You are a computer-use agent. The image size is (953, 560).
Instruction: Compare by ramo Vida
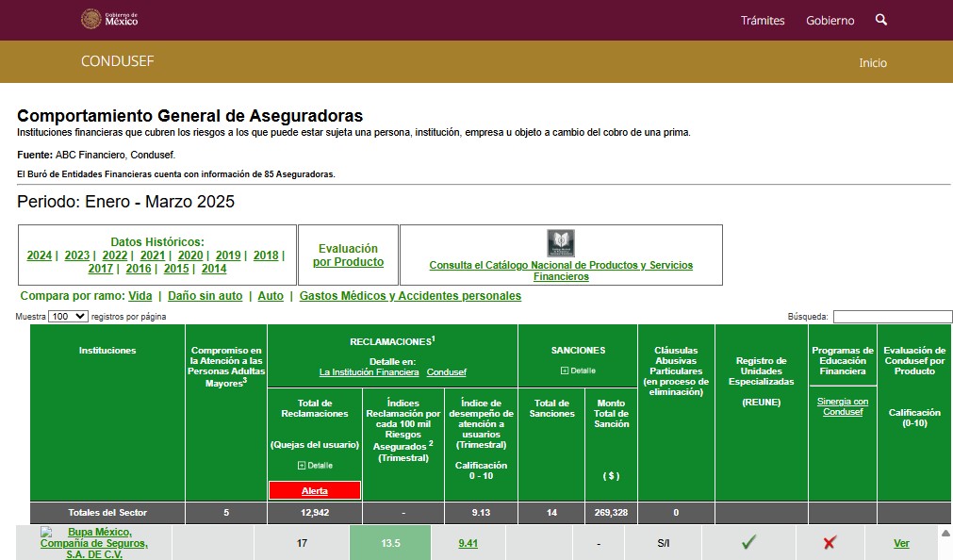pos(140,296)
